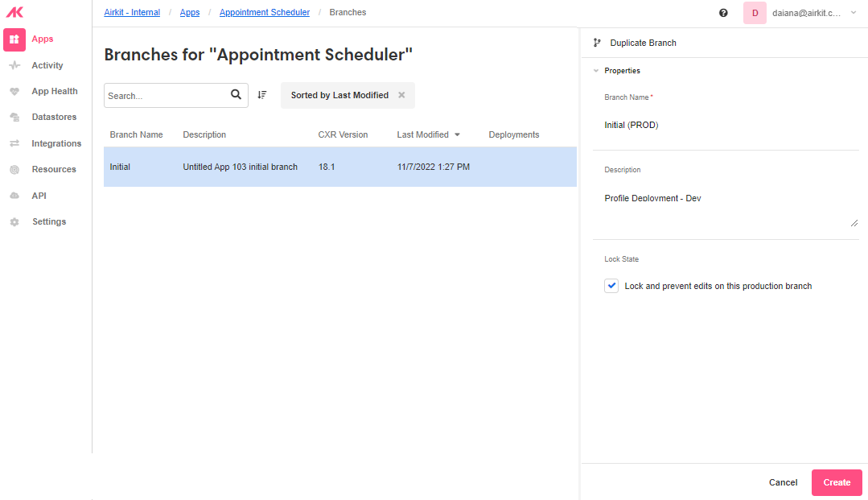868x500 pixels.
Task: Click the Resources icon in sidebar
Action: pyautogui.click(x=15, y=170)
